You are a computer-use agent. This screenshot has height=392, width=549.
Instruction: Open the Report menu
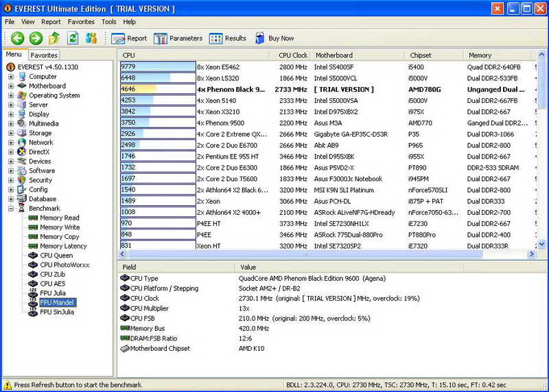tap(51, 22)
